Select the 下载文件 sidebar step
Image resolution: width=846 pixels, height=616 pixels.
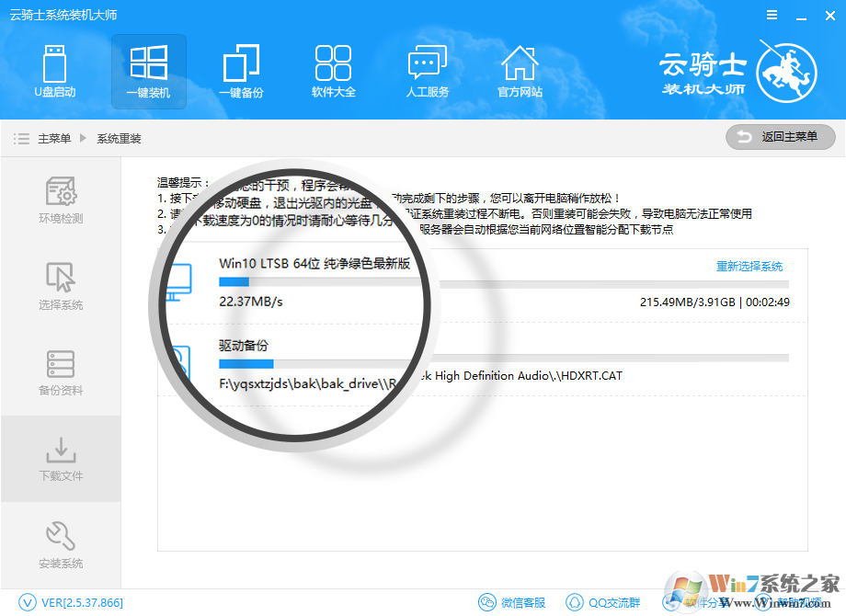coord(61,458)
